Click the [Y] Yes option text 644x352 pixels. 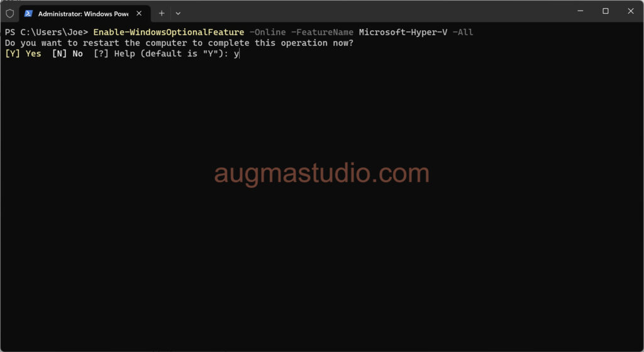click(x=23, y=54)
